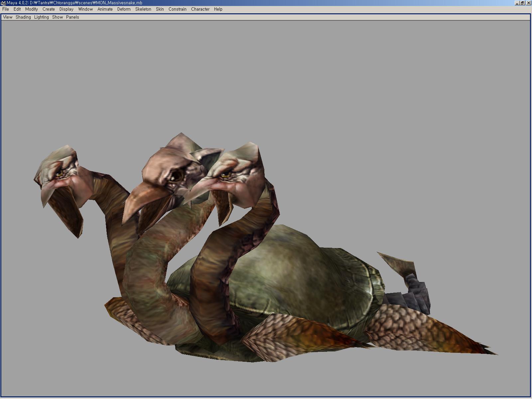This screenshot has width=532, height=399.
Task: Click the Modify menu
Action: click(32, 9)
